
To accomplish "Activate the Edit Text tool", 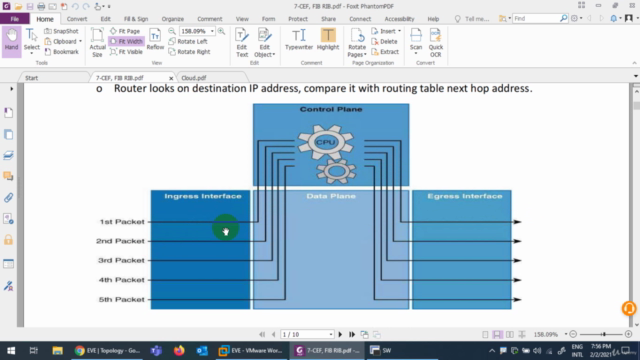I will [x=242, y=42].
